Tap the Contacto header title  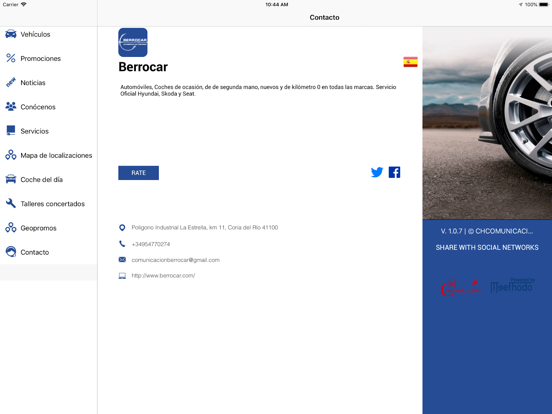324,17
